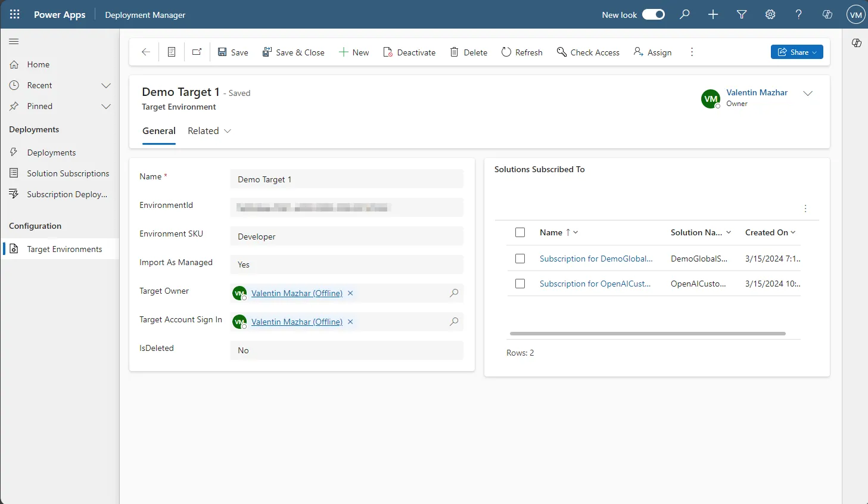Remove Valentin Mazhar from Target Owner

pos(350,293)
